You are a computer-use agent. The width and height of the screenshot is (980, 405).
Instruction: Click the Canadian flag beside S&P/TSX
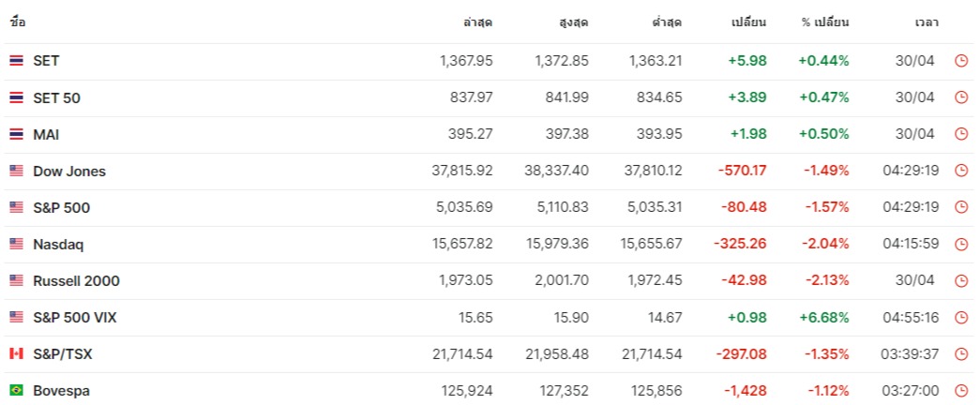(16, 353)
